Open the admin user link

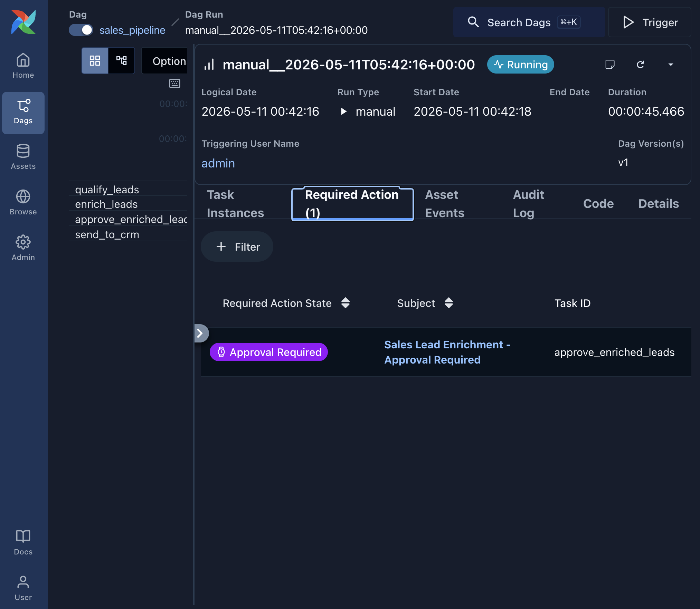tap(218, 163)
